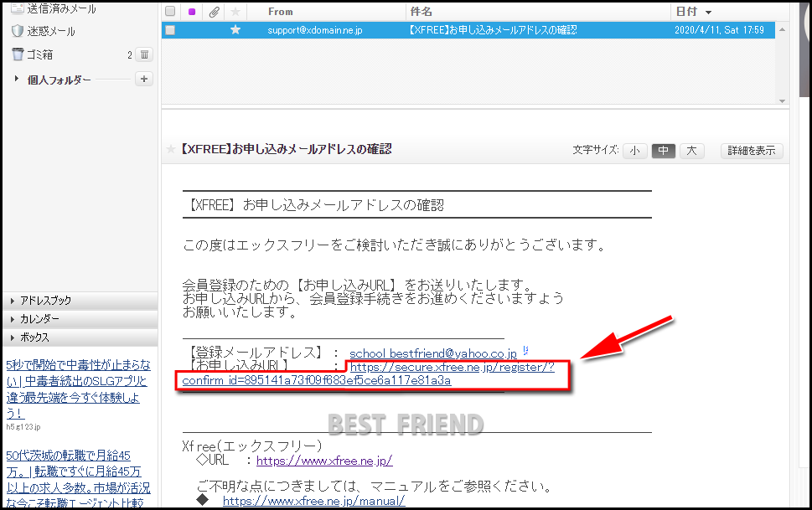Click the school_bestfriend@yahoo.co.jp email link
Screen dimensions: 812x510
tap(433, 353)
